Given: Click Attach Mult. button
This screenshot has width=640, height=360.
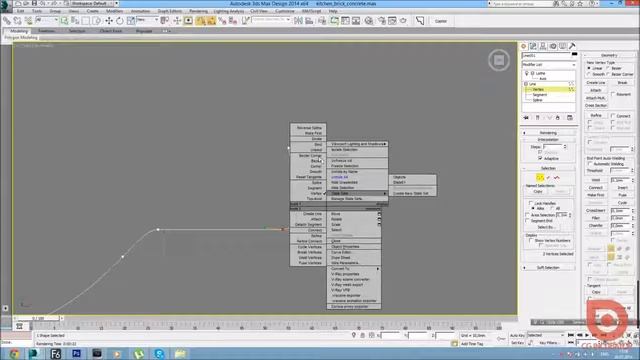Looking at the screenshot, I should [596, 98].
